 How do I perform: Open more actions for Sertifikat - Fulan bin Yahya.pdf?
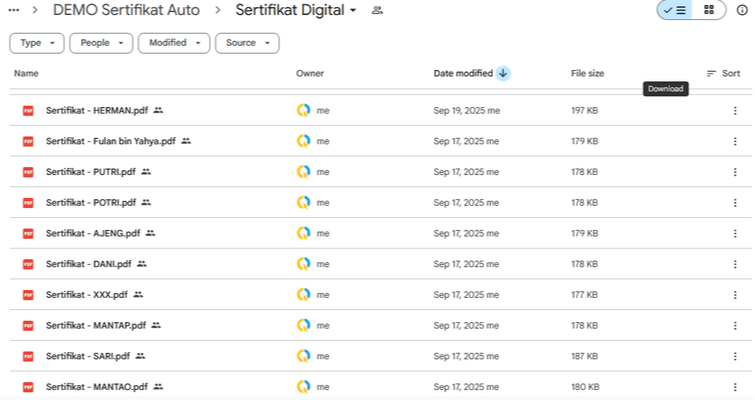pyautogui.click(x=735, y=142)
